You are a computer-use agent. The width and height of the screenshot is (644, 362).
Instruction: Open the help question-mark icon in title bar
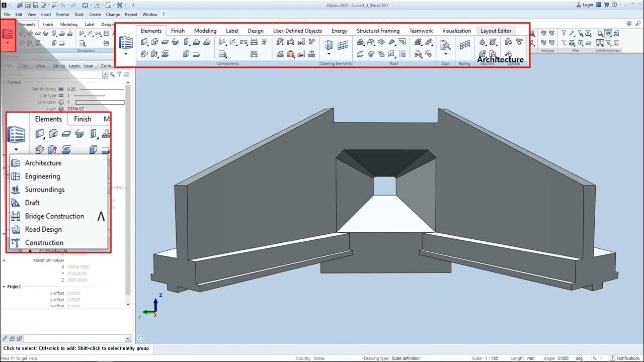tap(615, 5)
